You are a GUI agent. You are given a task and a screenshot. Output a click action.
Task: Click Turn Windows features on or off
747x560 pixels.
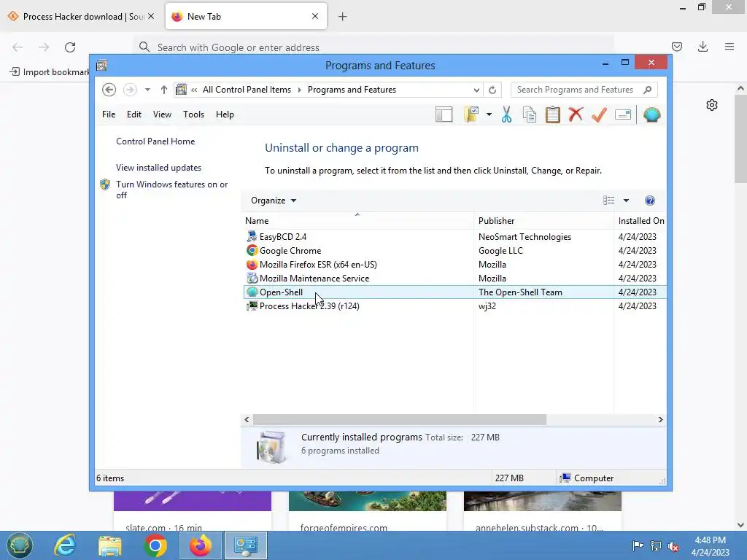[171, 190]
